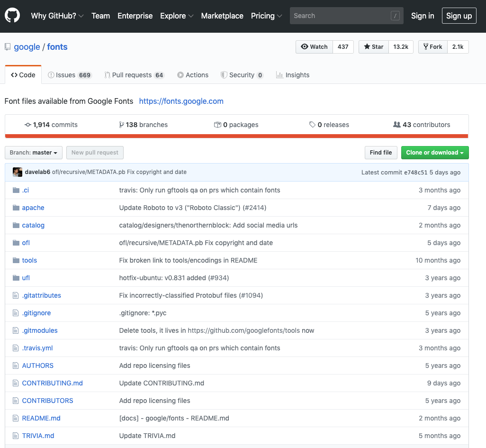Open the ufl folder icon

16,278
